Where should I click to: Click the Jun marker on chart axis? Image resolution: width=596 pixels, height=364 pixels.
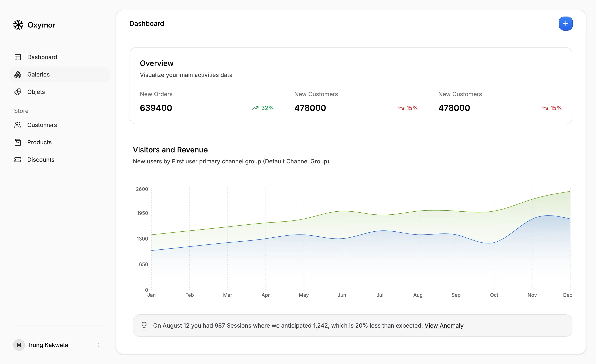click(342, 295)
